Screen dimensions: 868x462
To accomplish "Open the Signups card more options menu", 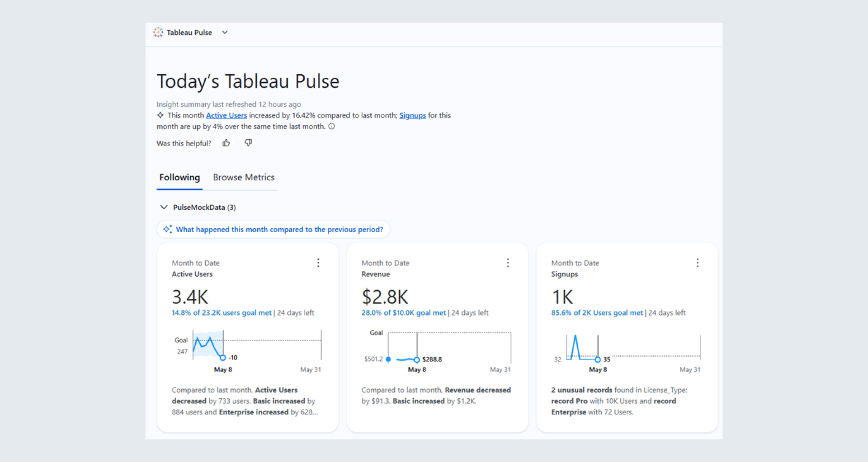I will tap(698, 263).
